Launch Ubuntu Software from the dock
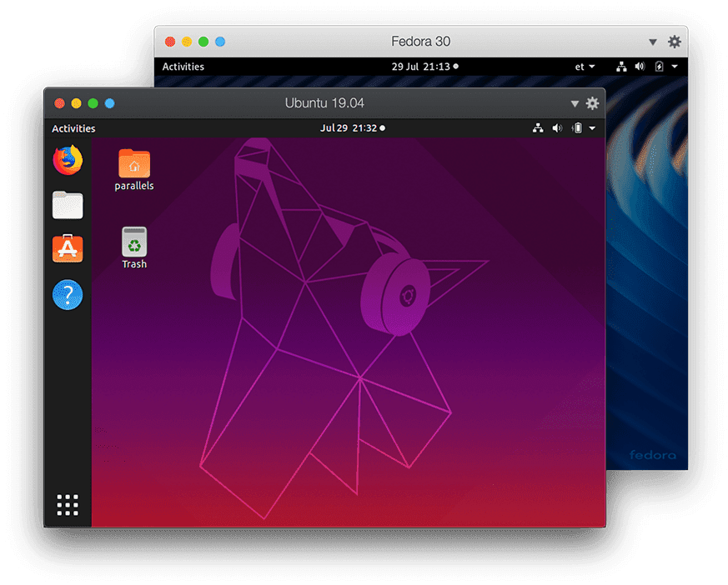This screenshot has height=585, width=728. coord(68,249)
